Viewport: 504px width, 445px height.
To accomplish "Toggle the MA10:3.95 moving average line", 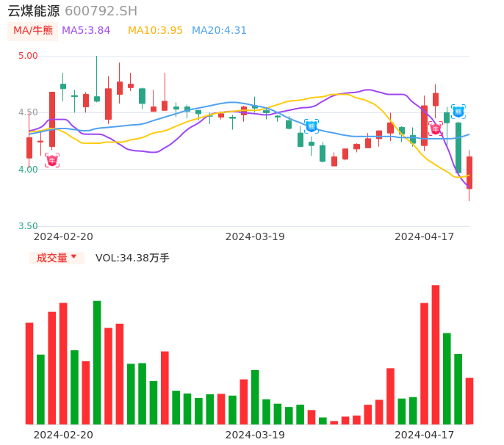I will pos(155,31).
